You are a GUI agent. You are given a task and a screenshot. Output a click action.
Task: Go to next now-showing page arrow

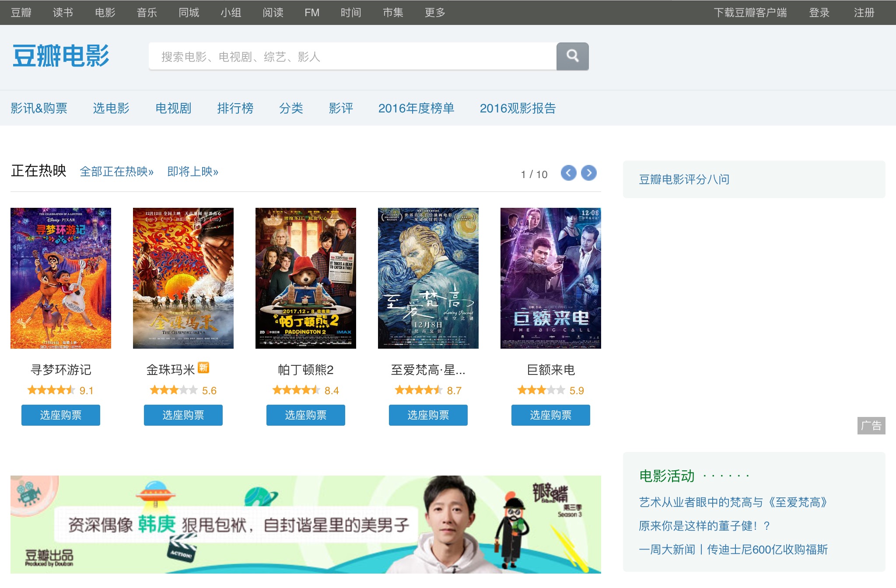point(589,173)
